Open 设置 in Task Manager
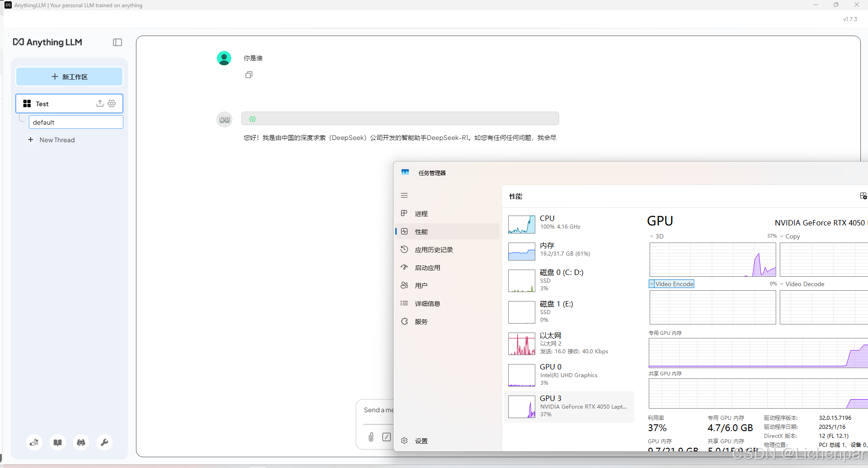This screenshot has width=868, height=468. click(x=448, y=441)
